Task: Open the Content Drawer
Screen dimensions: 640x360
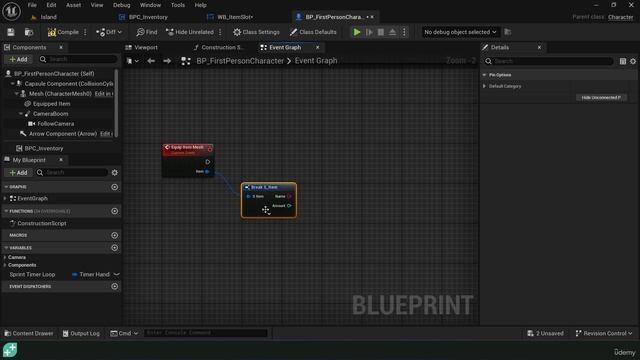Action: tap(29, 333)
